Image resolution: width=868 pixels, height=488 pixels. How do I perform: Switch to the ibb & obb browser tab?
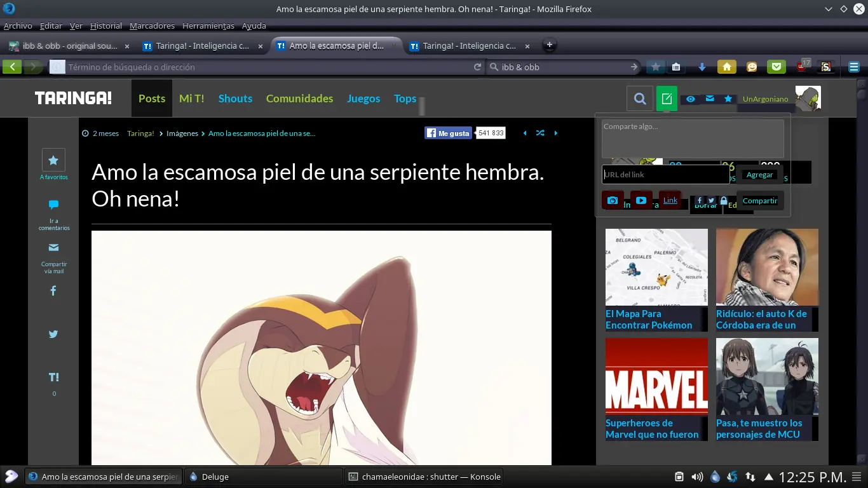(x=69, y=46)
